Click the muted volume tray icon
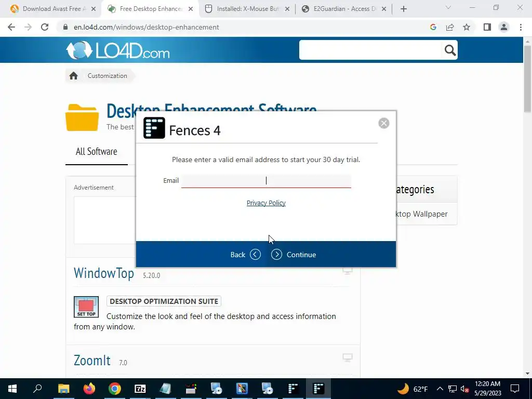532x399 pixels. coord(464,389)
